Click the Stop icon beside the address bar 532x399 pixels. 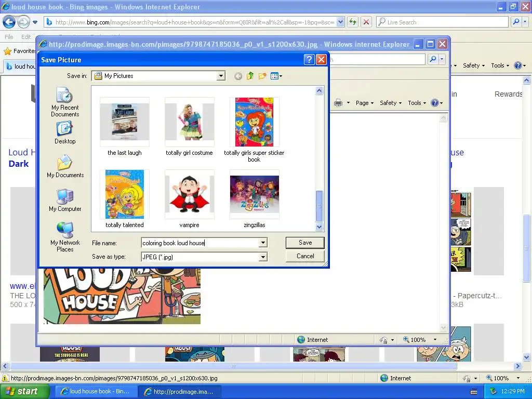366,22
